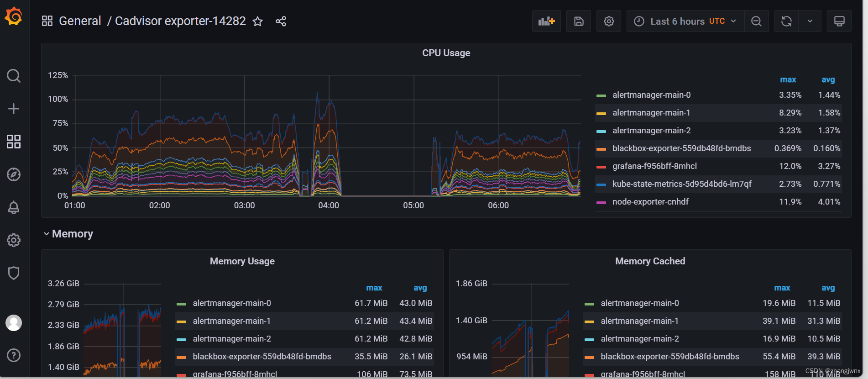Open the Server Admin shield icon

(14, 273)
